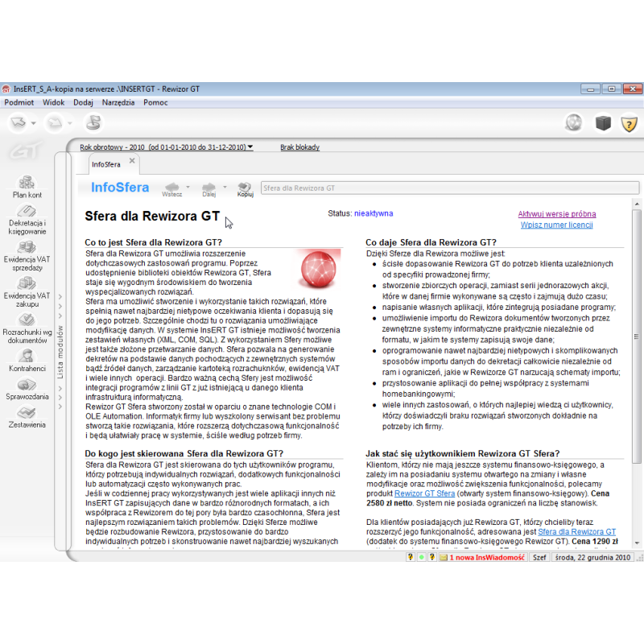Open the Wstecz history dropdown arrow

(188, 187)
